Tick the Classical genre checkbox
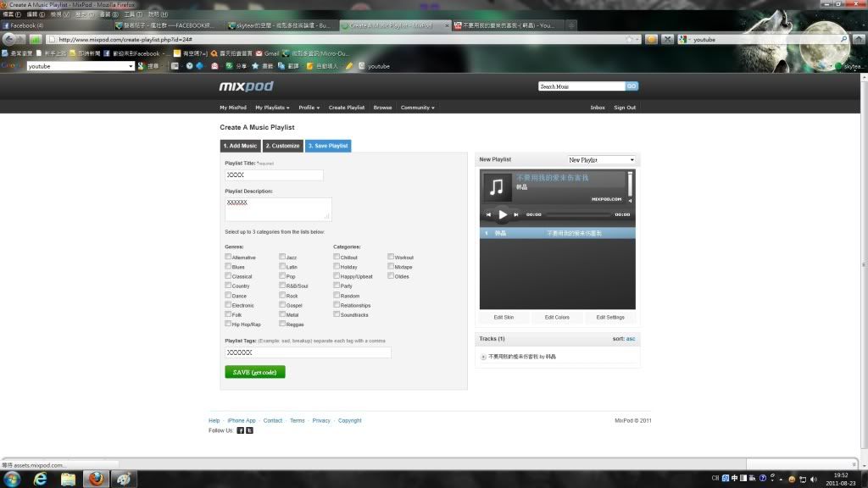868x488 pixels. click(x=228, y=275)
